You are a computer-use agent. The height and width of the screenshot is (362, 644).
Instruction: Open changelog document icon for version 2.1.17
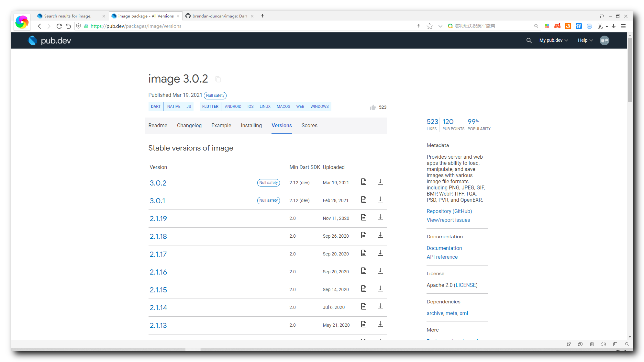364,253
